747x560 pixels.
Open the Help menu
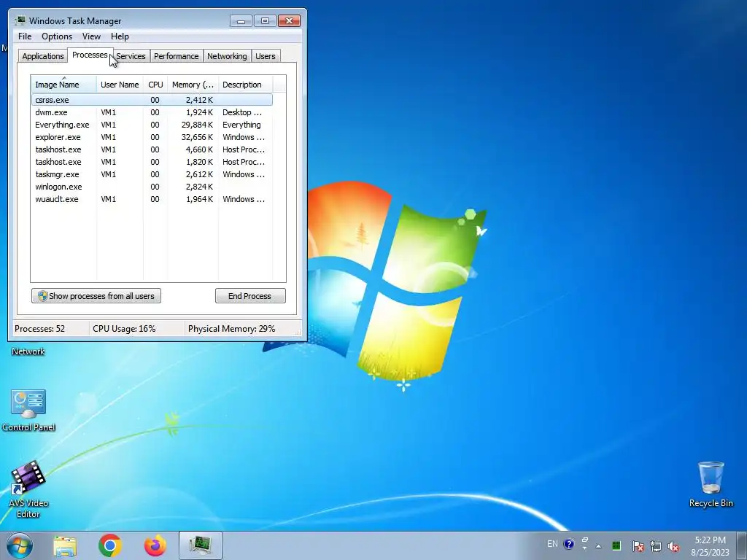pyautogui.click(x=120, y=36)
